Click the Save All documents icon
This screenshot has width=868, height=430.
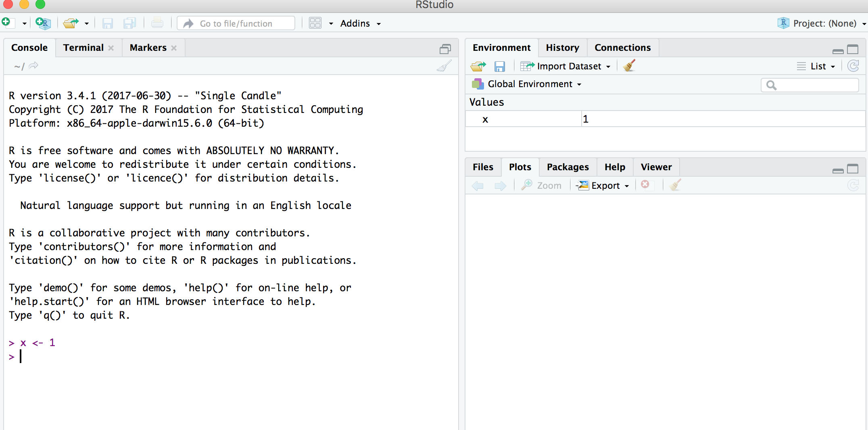[129, 24]
